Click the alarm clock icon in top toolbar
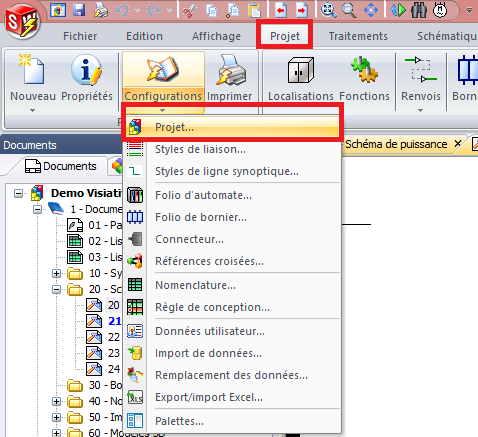478x437 pixels. pyautogui.click(x=440, y=10)
